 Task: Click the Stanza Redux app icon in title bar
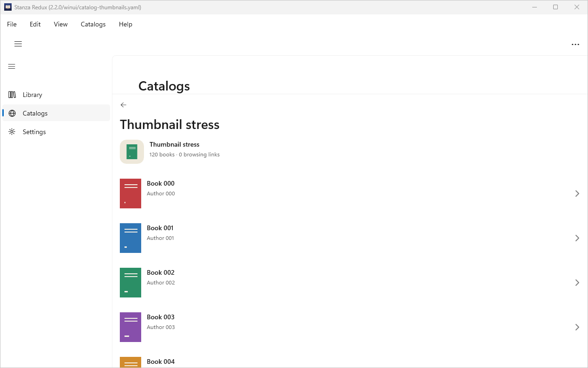[x=8, y=7]
